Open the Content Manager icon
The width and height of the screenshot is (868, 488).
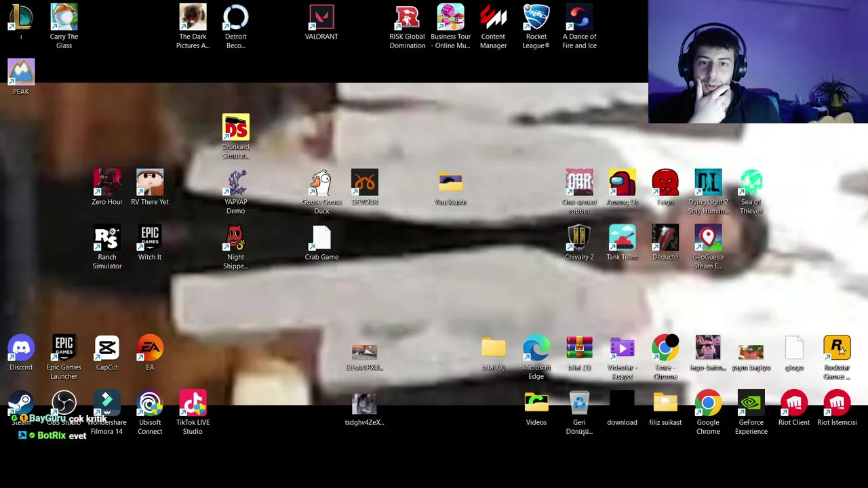tap(493, 26)
